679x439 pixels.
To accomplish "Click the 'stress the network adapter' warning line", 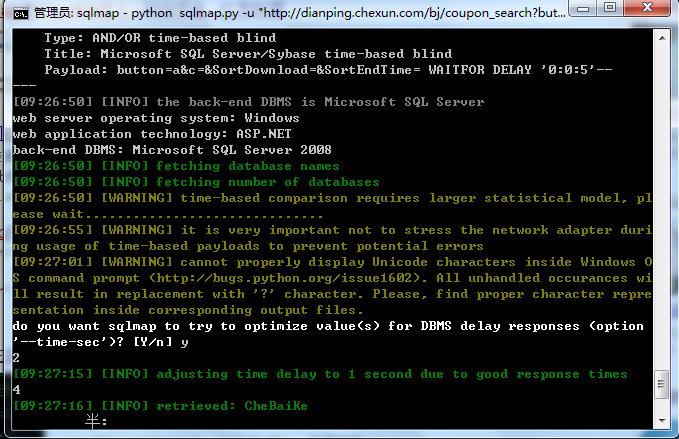I will (332, 230).
